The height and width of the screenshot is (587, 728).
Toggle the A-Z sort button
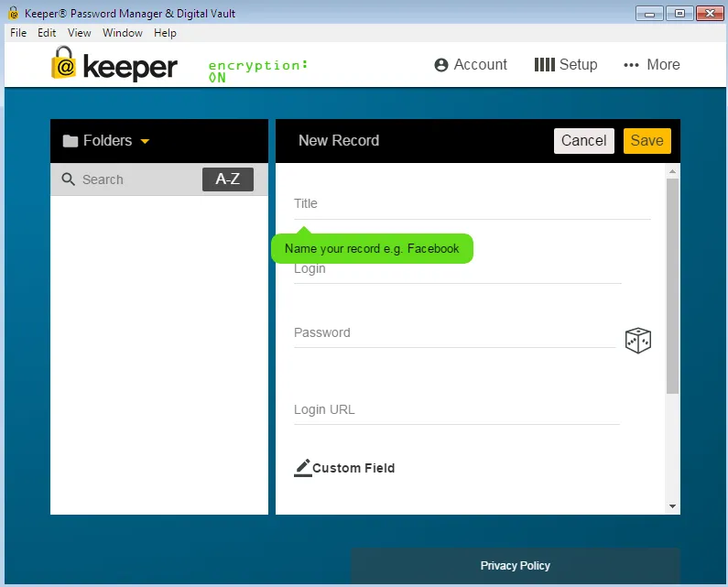227,179
